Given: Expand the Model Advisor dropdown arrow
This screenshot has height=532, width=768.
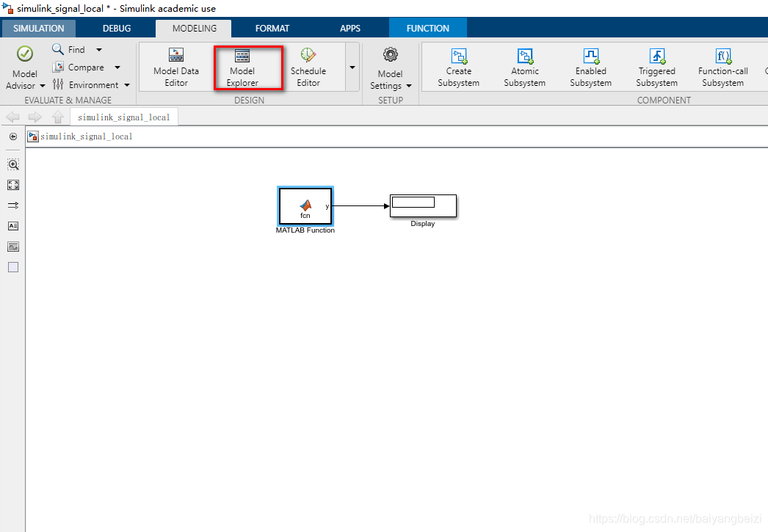Looking at the screenshot, I should [42, 86].
